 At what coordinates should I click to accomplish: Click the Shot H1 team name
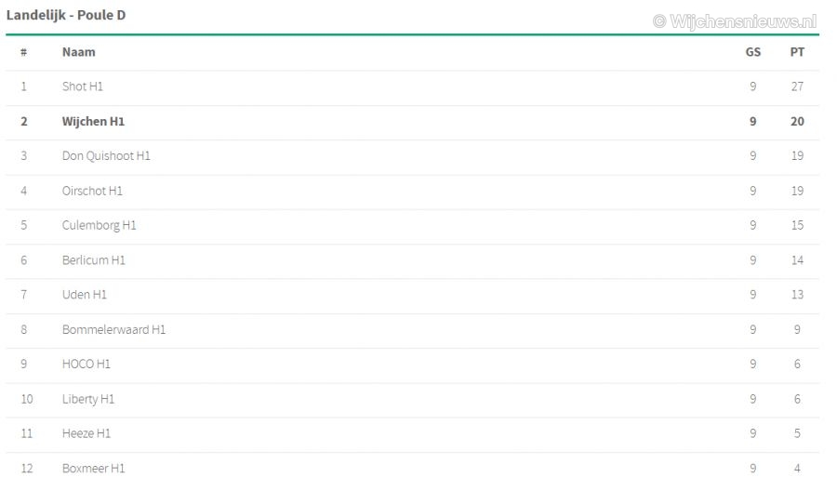(x=82, y=86)
